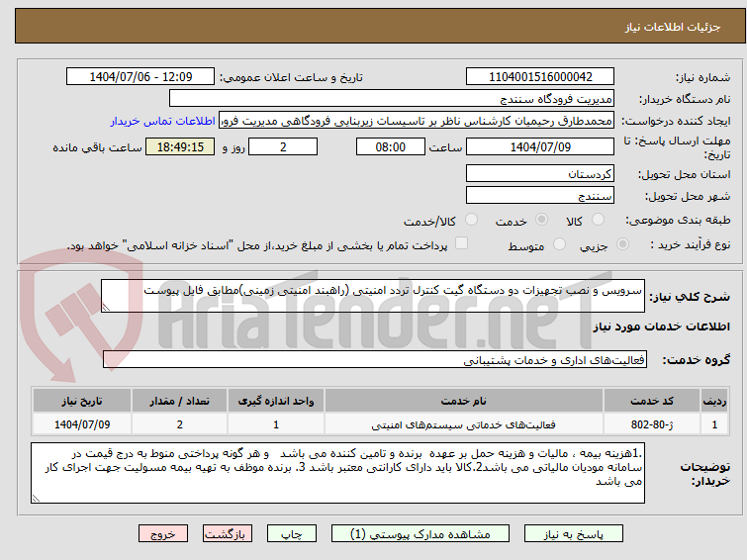747x560 pixels.
Task: Click the گروه خدمت field
Action: click(x=374, y=359)
